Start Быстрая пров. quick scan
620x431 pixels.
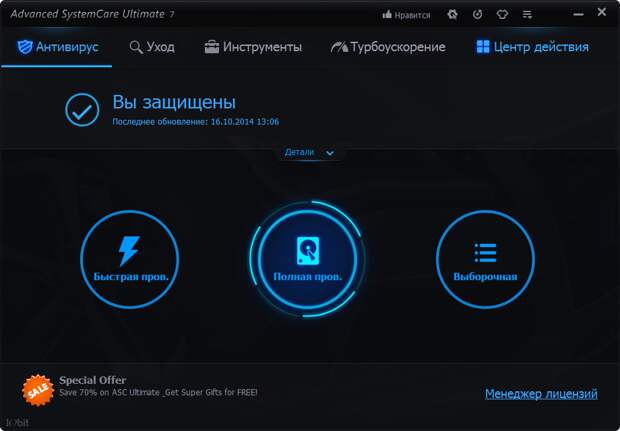130,259
